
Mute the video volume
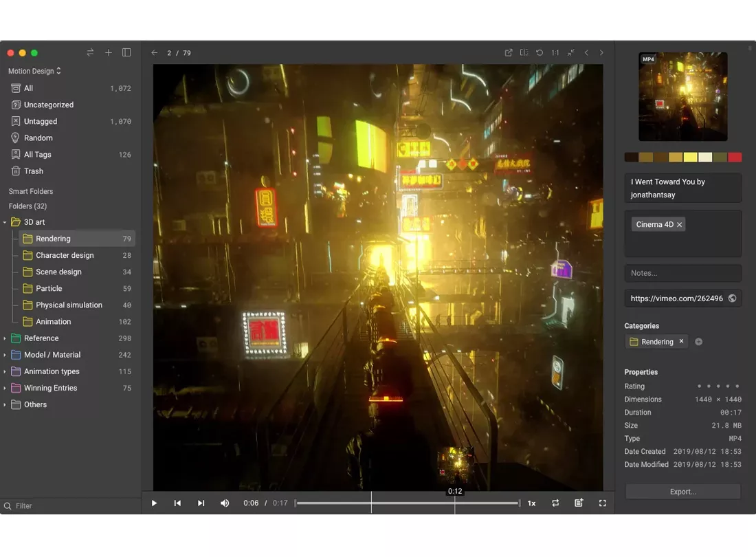[225, 503]
